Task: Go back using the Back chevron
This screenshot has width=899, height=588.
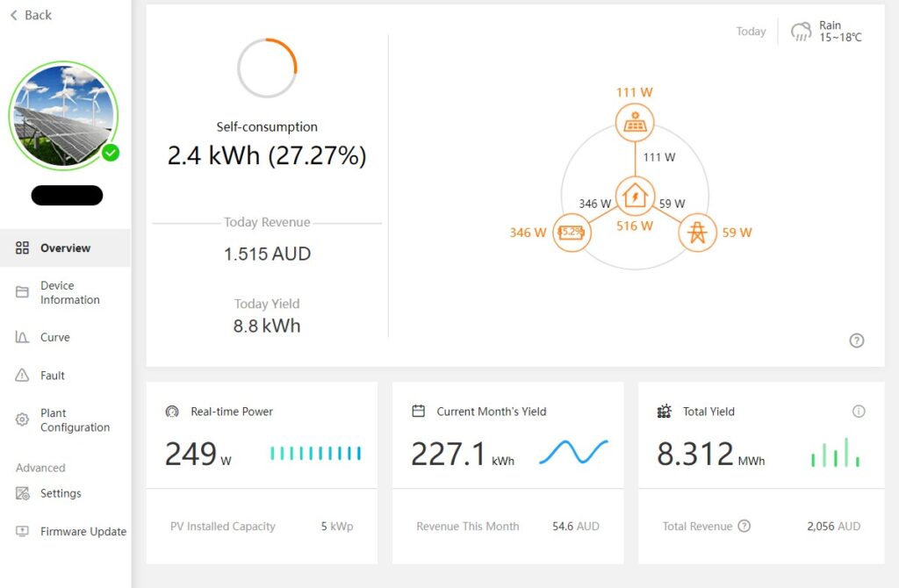Action: click(x=14, y=15)
